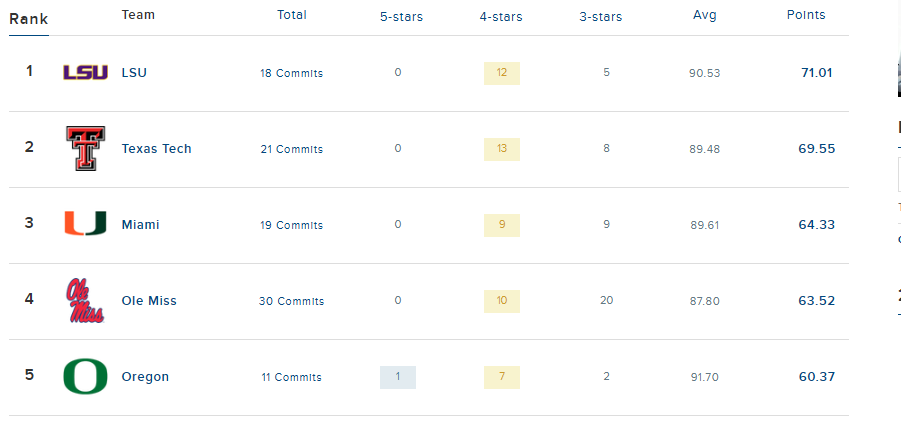
Task: View Ole Miss's 30 Commits
Action: click(291, 301)
